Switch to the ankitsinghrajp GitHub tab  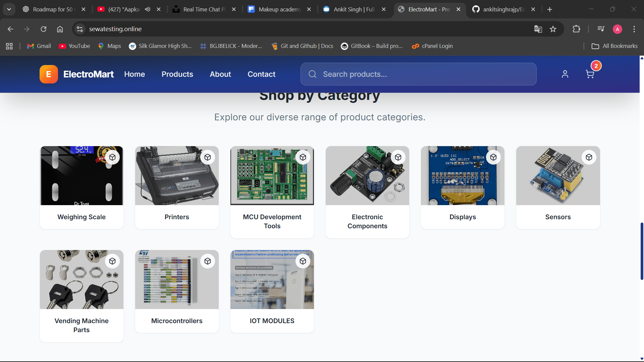pyautogui.click(x=503, y=9)
